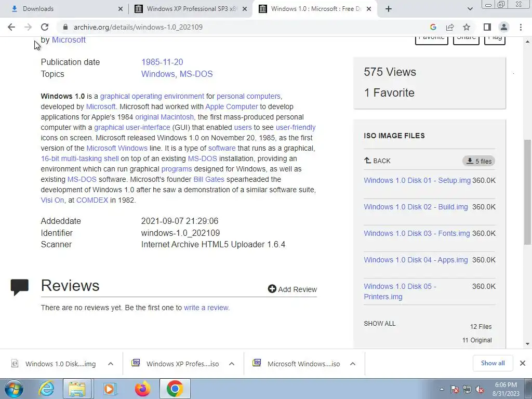Open the COMDEX link
The image size is (532, 399).
click(x=92, y=200)
